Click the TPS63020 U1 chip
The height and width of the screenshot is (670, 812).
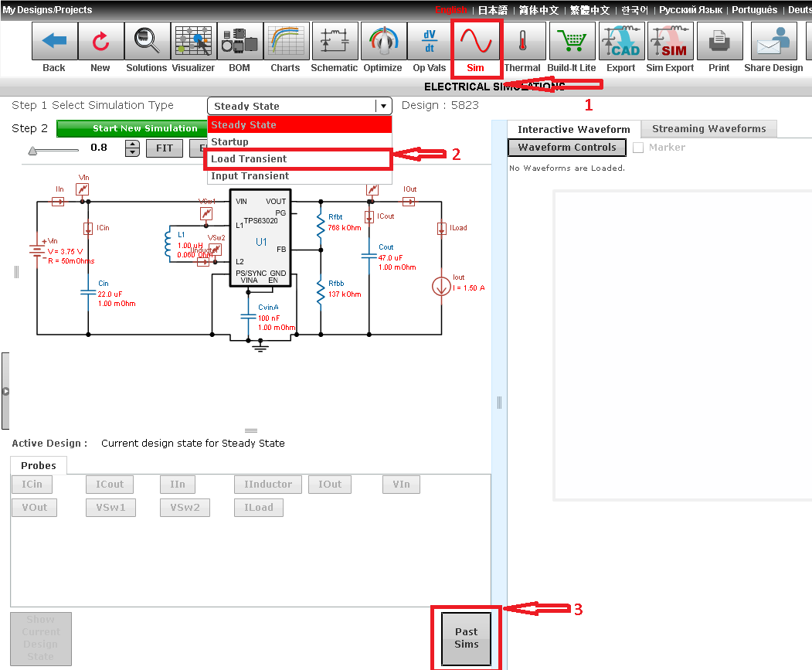click(x=260, y=238)
